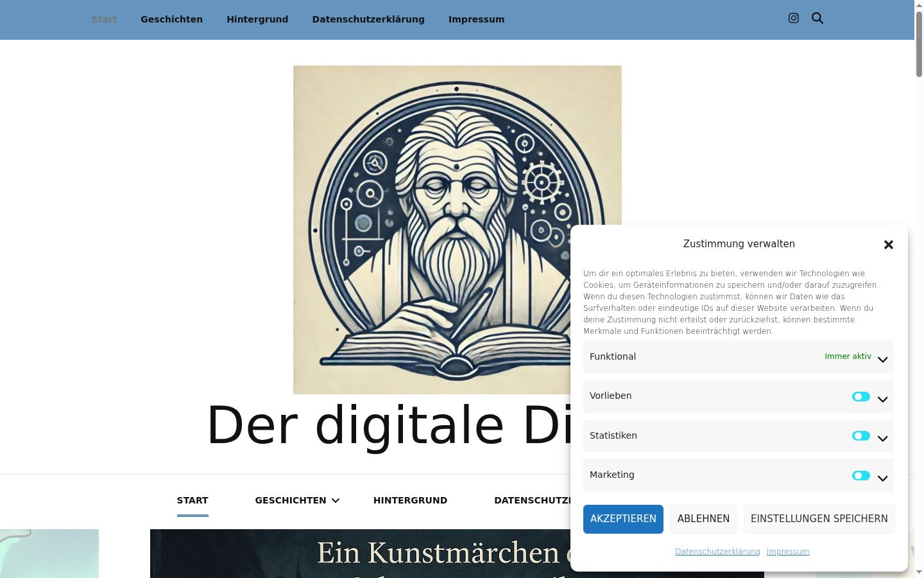The width and height of the screenshot is (924, 578).
Task: Open the Instagram icon link
Action: coord(794,18)
